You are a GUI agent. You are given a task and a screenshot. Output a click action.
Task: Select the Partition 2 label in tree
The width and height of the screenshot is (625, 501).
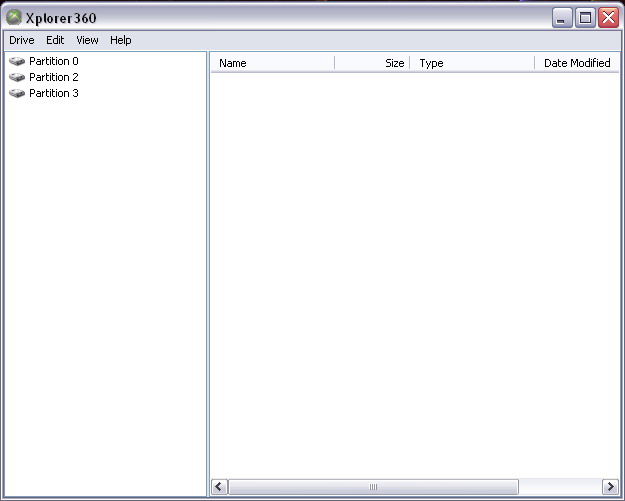click(54, 77)
